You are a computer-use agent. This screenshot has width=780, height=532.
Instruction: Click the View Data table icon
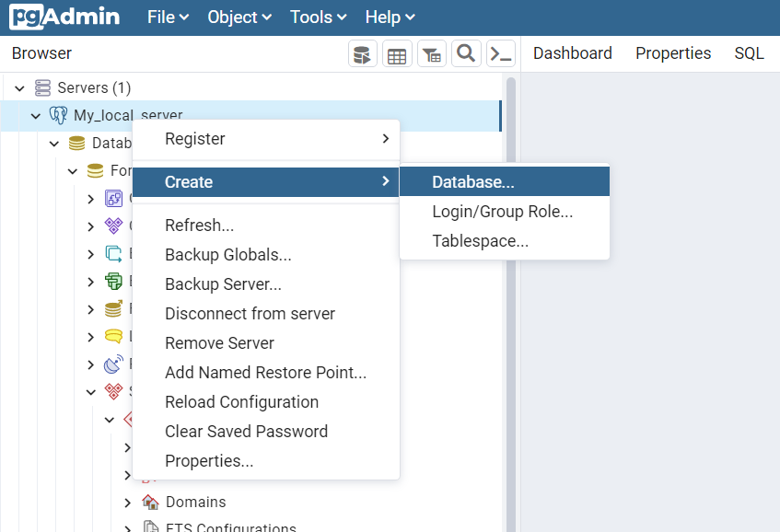click(x=397, y=54)
